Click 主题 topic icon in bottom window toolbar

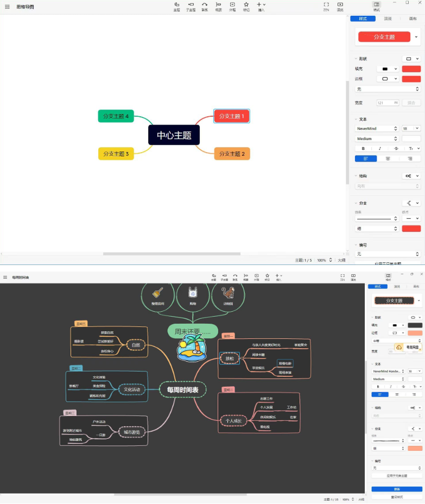[214, 277]
